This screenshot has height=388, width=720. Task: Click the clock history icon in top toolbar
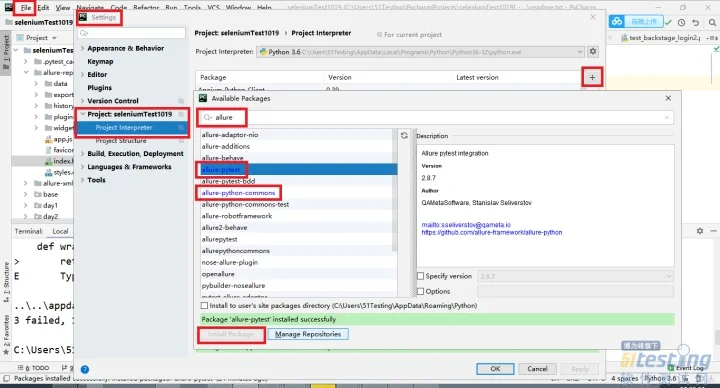click(x=681, y=22)
